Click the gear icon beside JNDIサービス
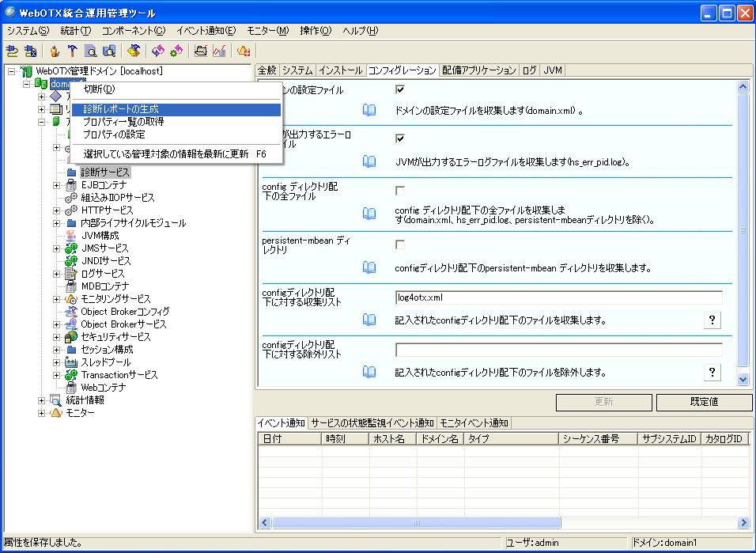The width and height of the screenshot is (756, 553). tap(71, 261)
